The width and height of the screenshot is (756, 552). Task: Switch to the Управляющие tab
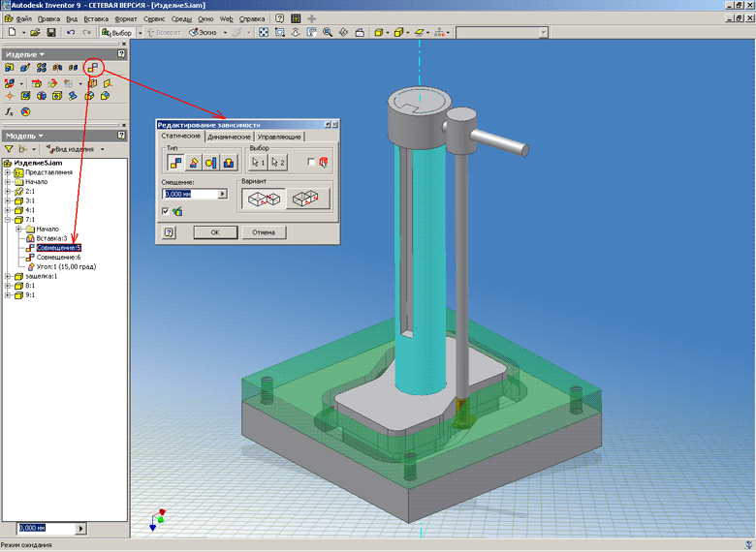pos(279,137)
